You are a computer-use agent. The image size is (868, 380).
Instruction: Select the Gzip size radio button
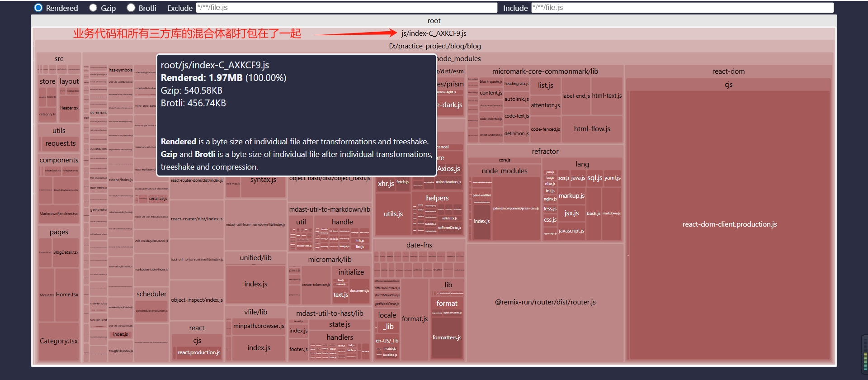[x=94, y=8]
